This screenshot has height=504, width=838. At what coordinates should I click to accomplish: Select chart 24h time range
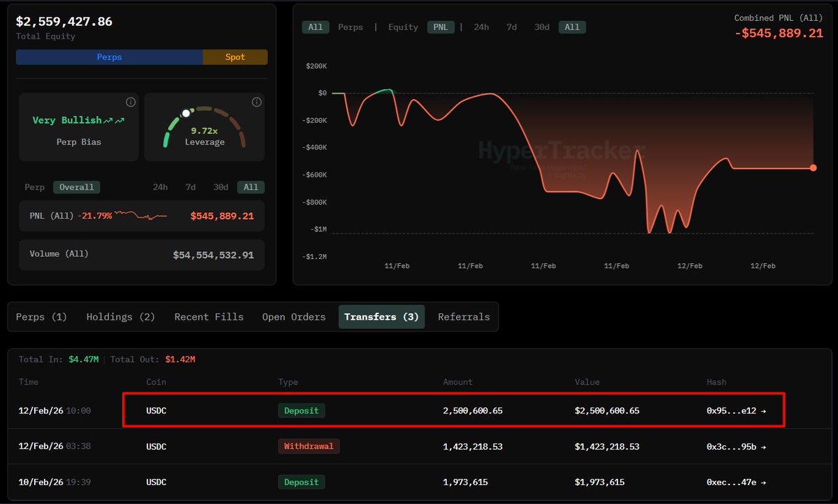click(x=481, y=27)
